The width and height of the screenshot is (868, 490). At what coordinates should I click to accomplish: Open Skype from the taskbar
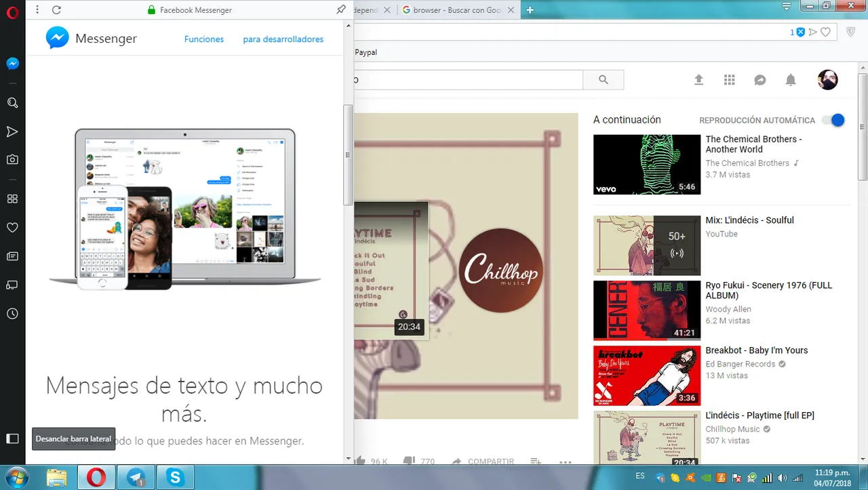(176, 477)
